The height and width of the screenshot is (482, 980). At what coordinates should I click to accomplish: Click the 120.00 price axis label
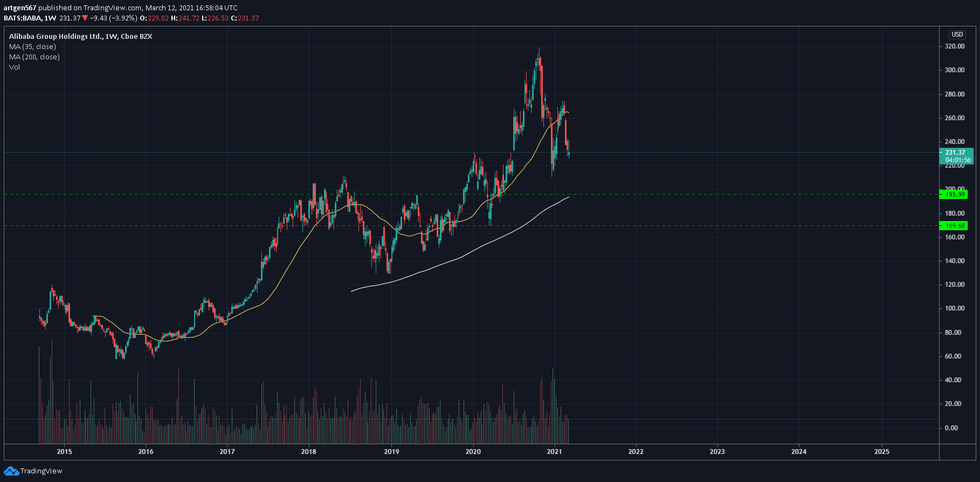coord(955,285)
